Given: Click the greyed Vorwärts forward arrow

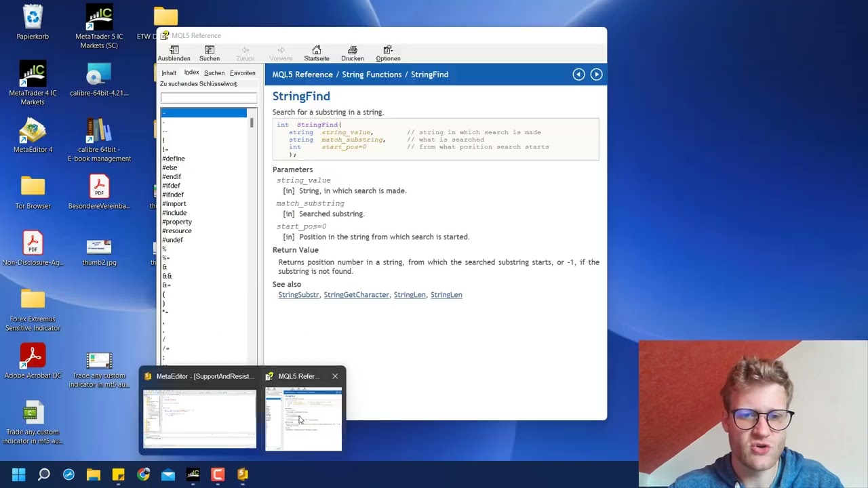Looking at the screenshot, I should [x=281, y=54].
